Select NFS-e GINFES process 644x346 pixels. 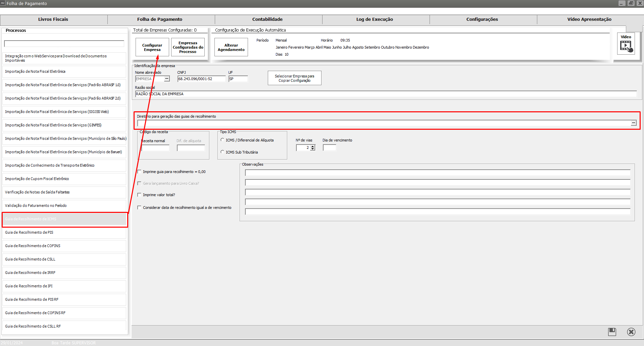click(x=64, y=125)
